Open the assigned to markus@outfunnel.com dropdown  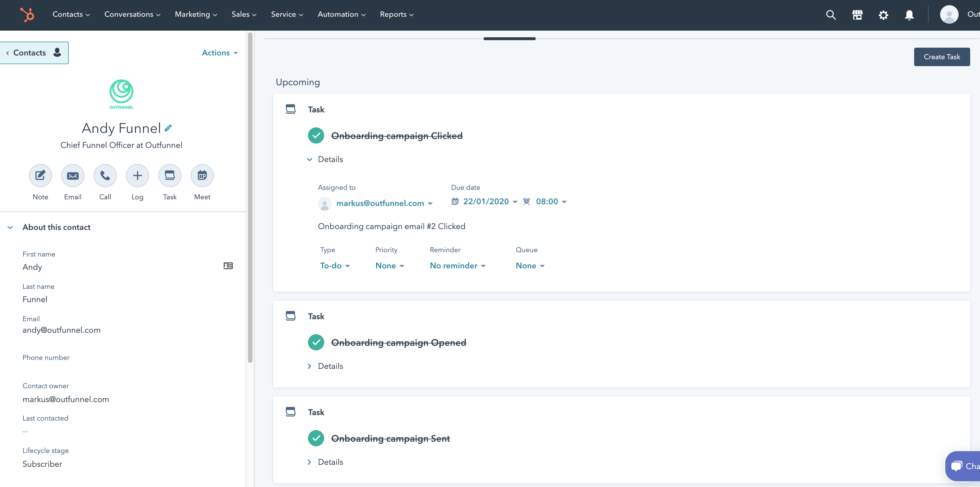384,203
